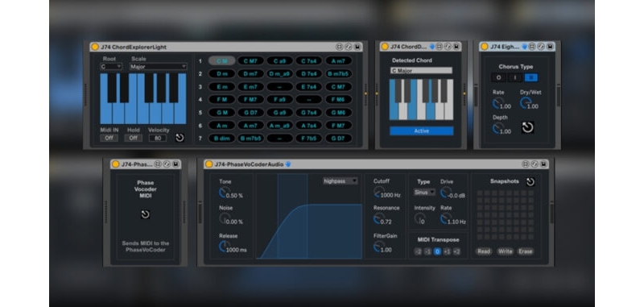Trigger the C M chord button
The image size is (644, 307).
[222, 61]
